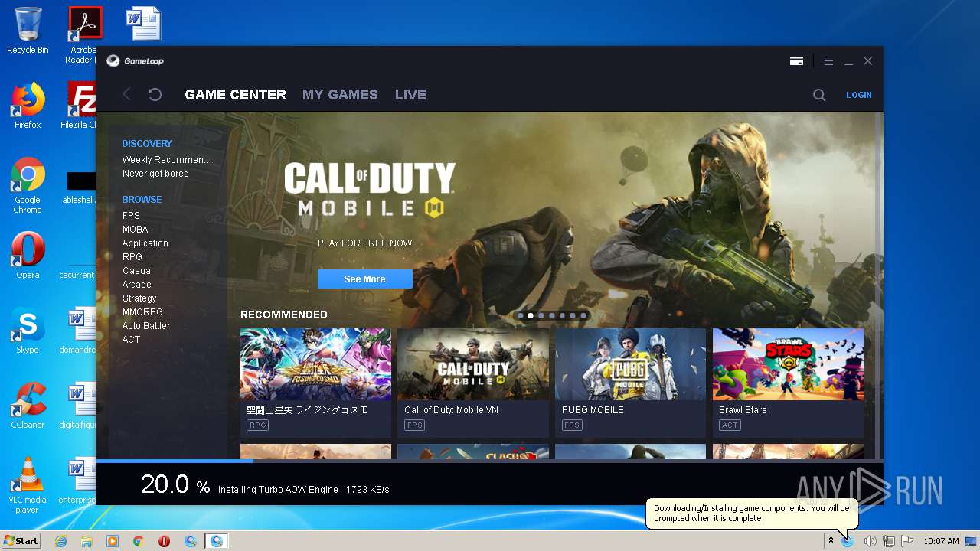Open the Saint Seiya Rising Cosmo thumbnail

pos(315,364)
